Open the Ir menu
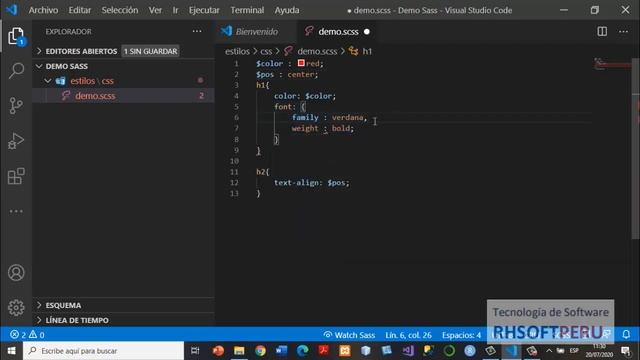 point(175,10)
